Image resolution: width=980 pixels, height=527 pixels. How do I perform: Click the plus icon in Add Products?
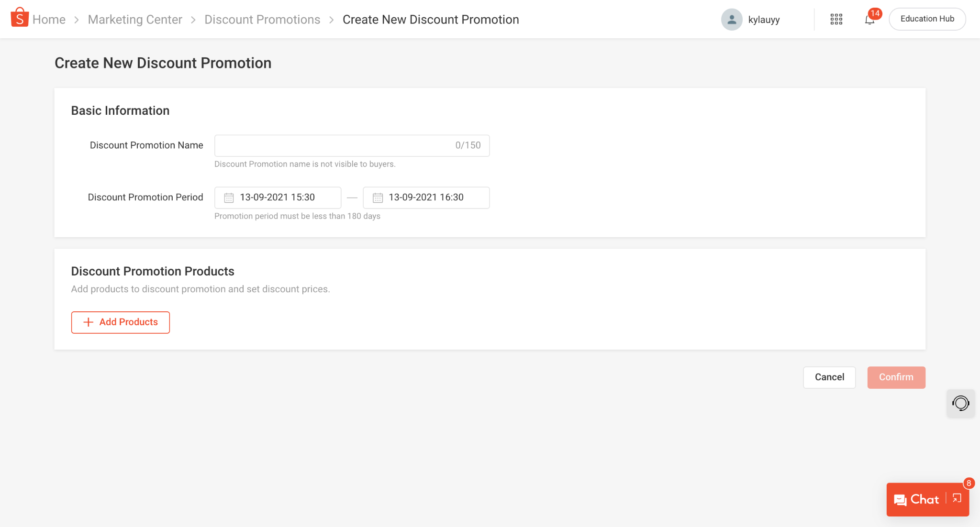[88, 322]
